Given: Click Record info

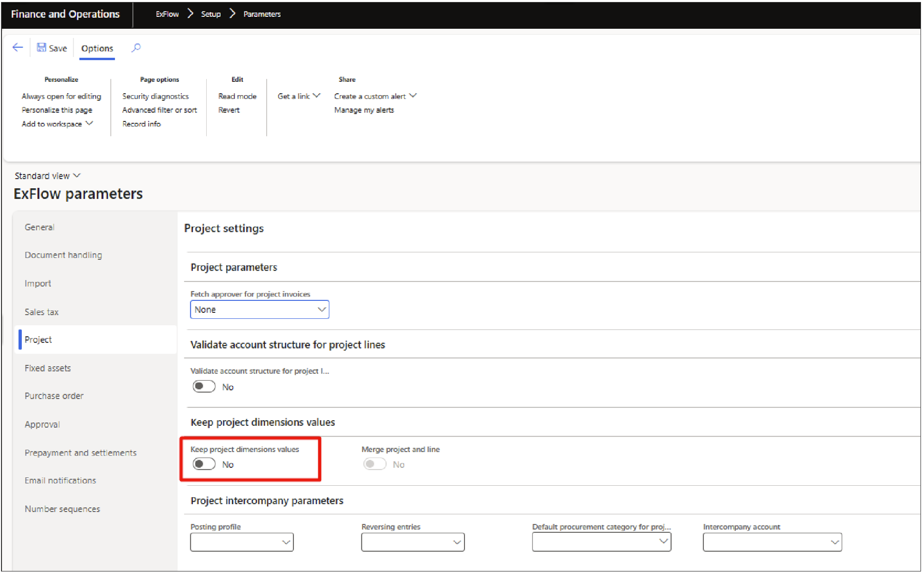Looking at the screenshot, I should (142, 124).
